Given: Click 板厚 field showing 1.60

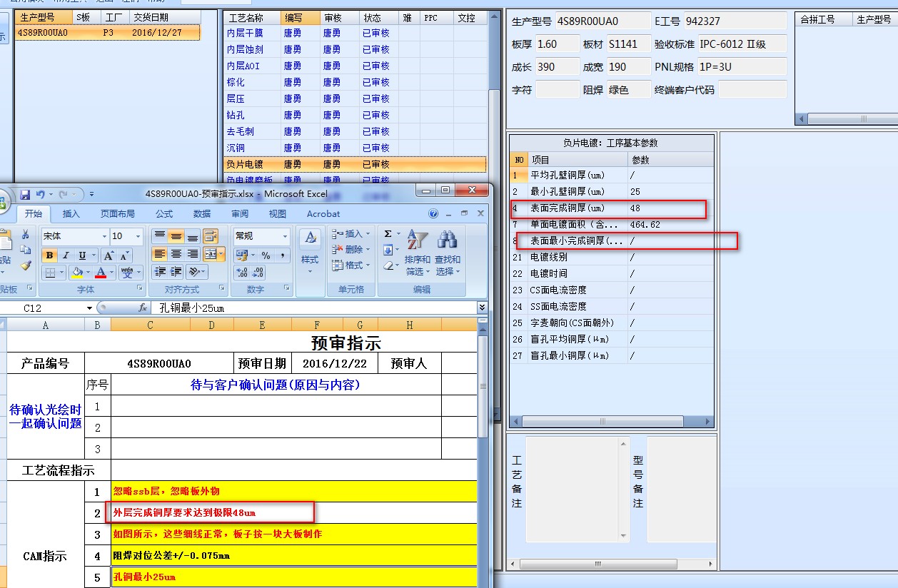Looking at the screenshot, I should pyautogui.click(x=557, y=44).
